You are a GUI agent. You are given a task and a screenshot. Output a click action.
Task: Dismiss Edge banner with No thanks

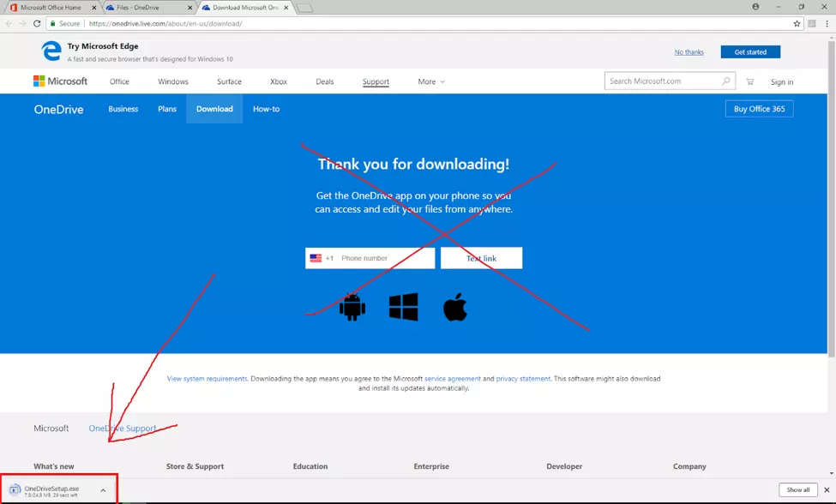tap(689, 51)
